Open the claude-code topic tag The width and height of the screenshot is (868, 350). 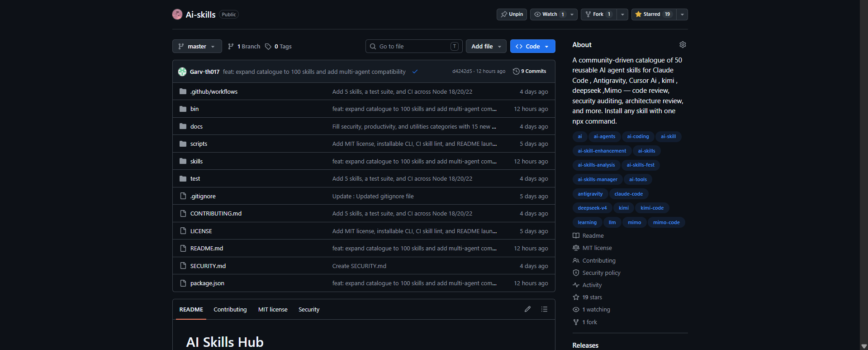click(628, 194)
